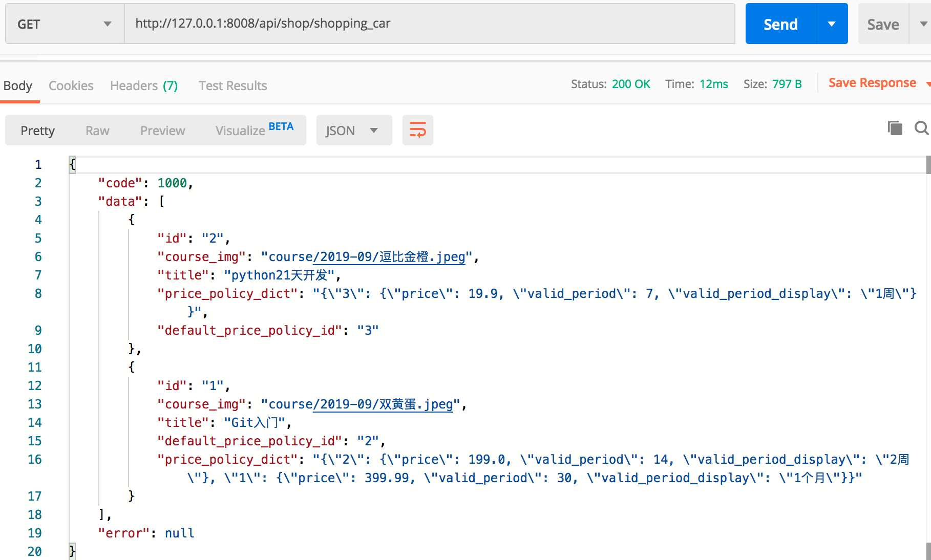This screenshot has height=560, width=931.
Task: Open the Headers (7) tab
Action: pos(144,85)
